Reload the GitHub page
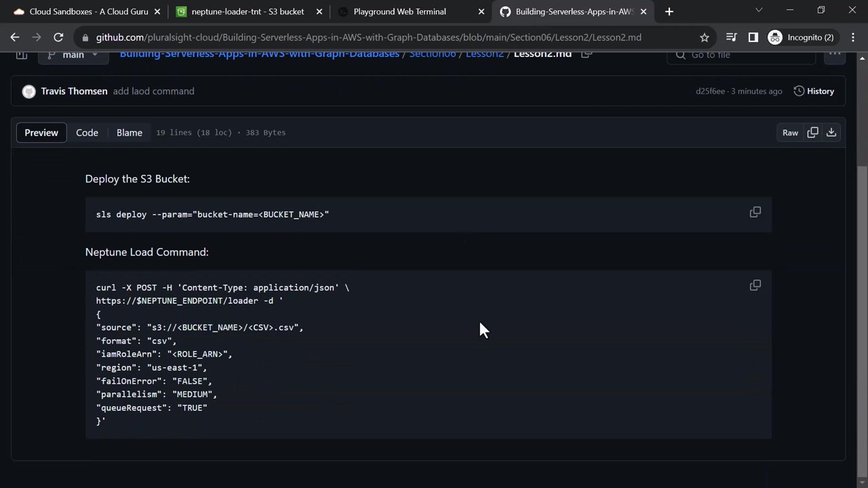Screen dimensions: 868x488 pos(58,37)
